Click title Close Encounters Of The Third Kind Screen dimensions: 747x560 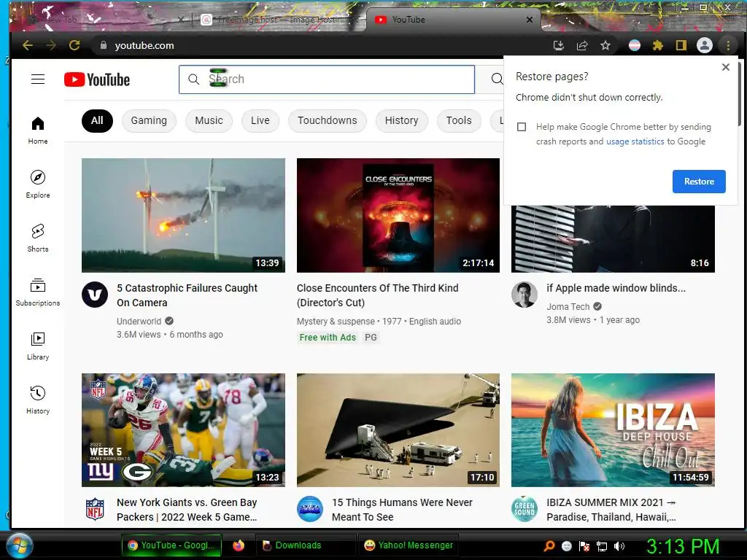(377, 295)
